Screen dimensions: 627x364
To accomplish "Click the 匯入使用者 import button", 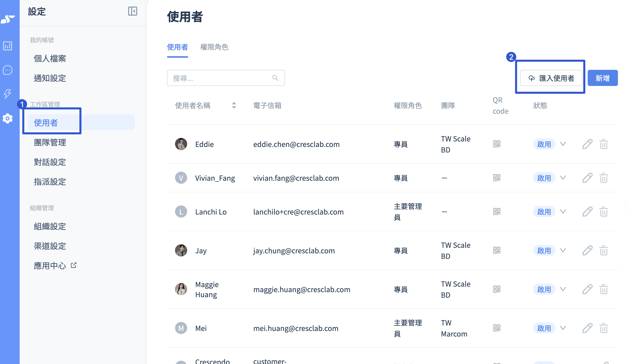I will [551, 78].
